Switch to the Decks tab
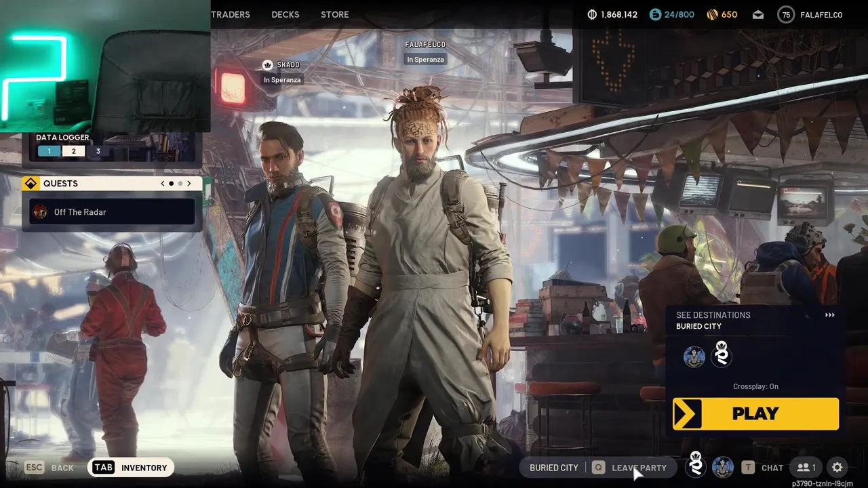This screenshot has width=868, height=488. 285,14
